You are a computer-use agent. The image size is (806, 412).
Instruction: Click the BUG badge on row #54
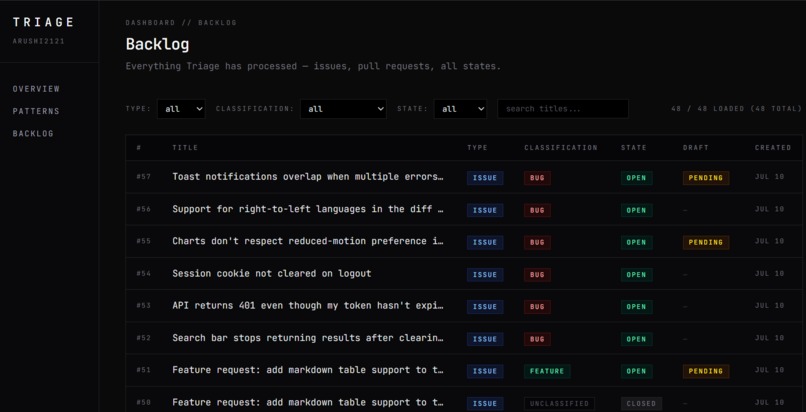point(537,275)
